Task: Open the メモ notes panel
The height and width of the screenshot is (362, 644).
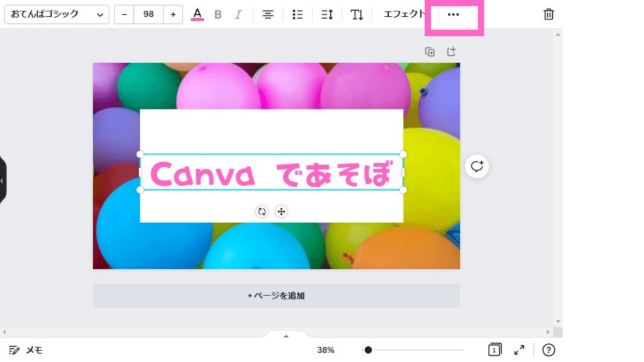Action: tap(26, 350)
